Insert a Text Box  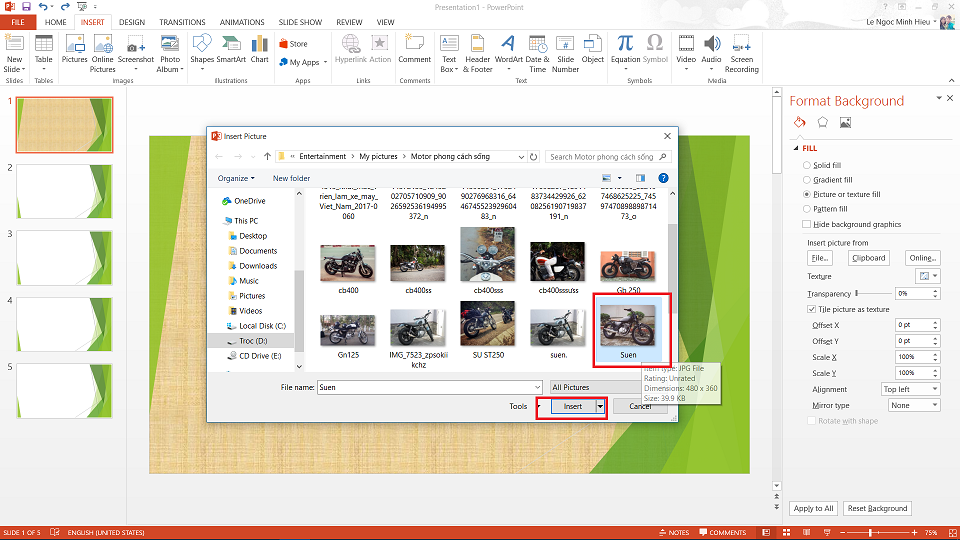click(x=449, y=53)
